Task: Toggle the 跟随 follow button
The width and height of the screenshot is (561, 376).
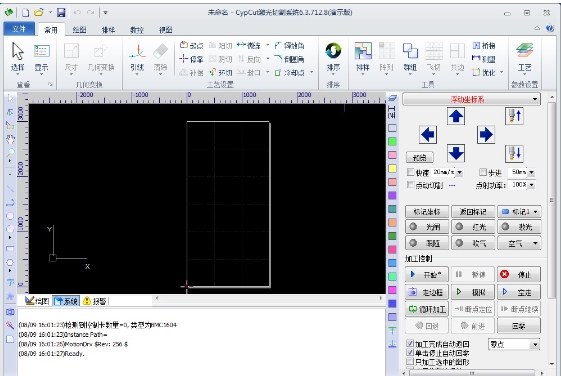Action: 427,243
